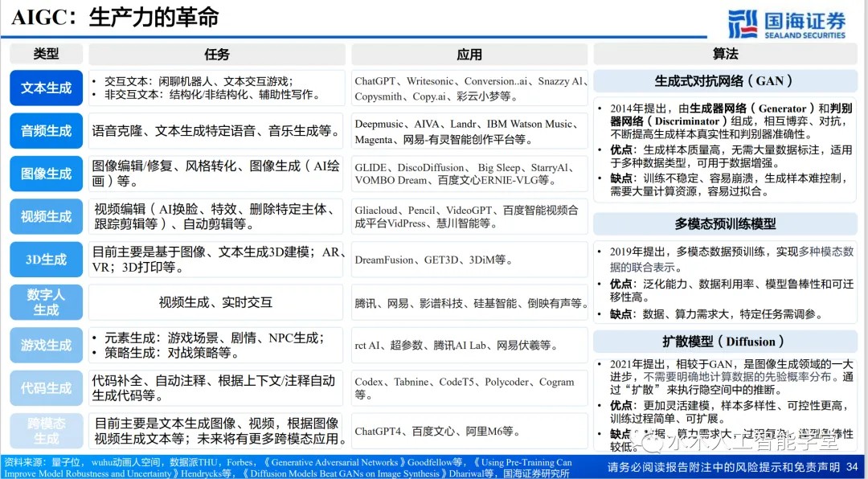Click the application cell listing ChatGPT, Writesonic

(x=469, y=88)
